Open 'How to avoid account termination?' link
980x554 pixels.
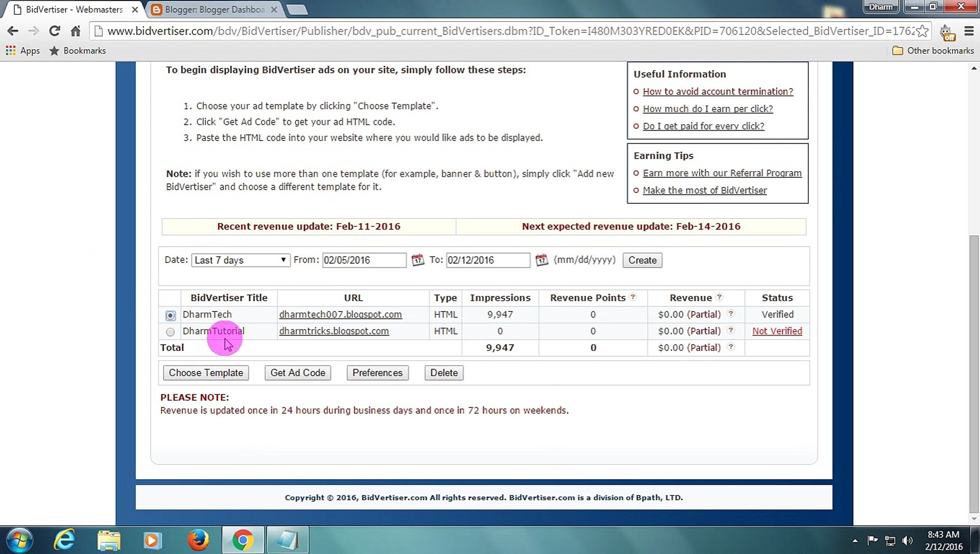point(718,91)
